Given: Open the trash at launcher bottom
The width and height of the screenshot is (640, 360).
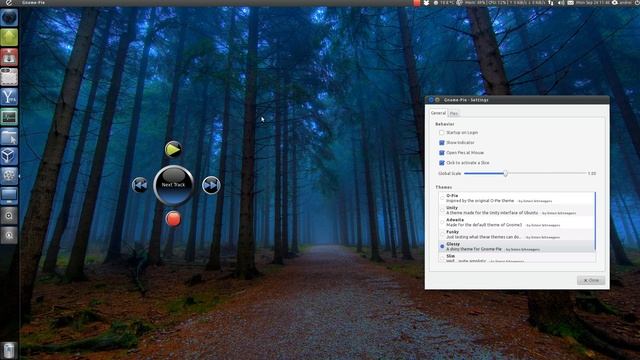Looking at the screenshot, I should pos(9,350).
